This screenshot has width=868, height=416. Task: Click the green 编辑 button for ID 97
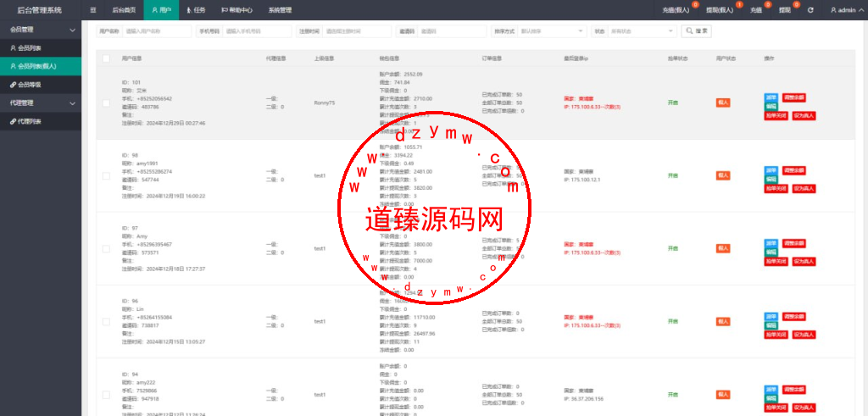(x=771, y=252)
